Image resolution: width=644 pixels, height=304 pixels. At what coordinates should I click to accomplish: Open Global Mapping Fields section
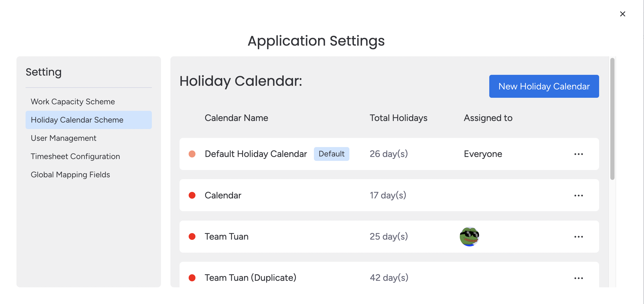(70, 175)
